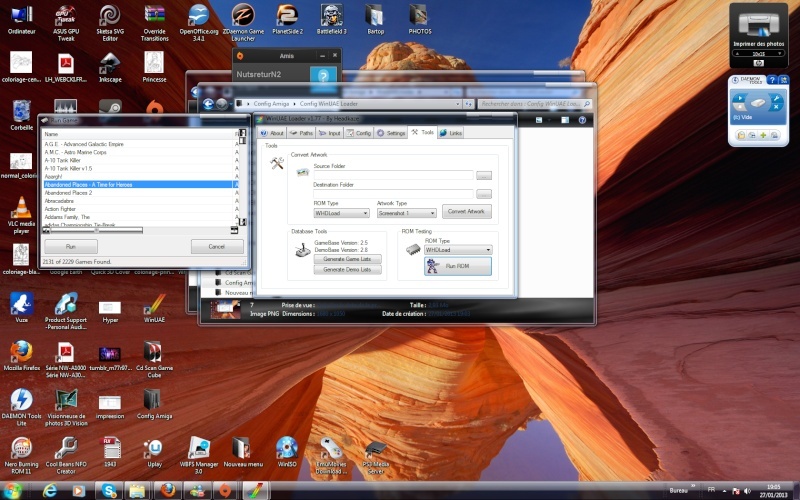Viewport: 800px width, 500px height.
Task: Cancel the Run Game dialog
Action: [217, 246]
